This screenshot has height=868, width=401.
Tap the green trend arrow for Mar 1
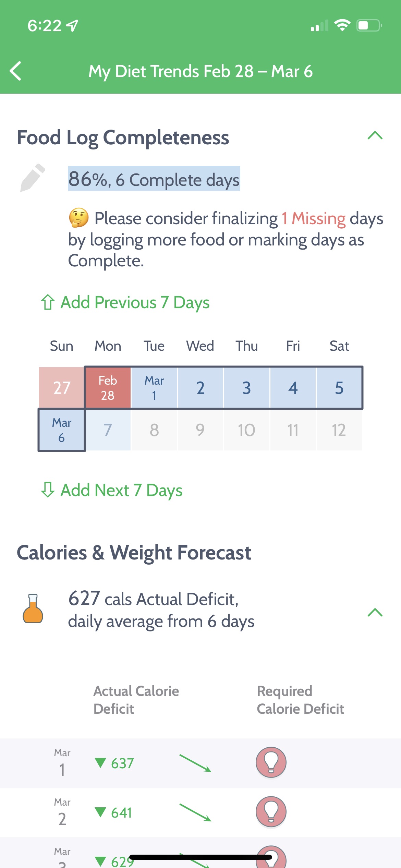tap(195, 763)
